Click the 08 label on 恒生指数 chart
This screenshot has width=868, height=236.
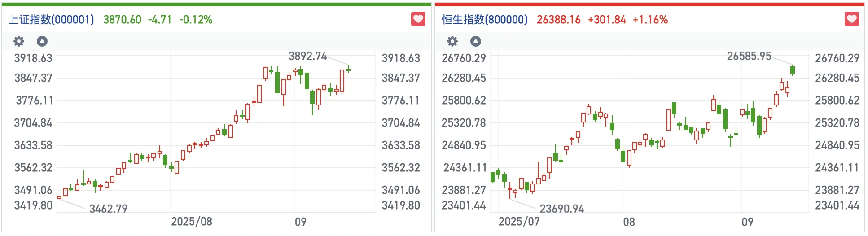point(629,222)
